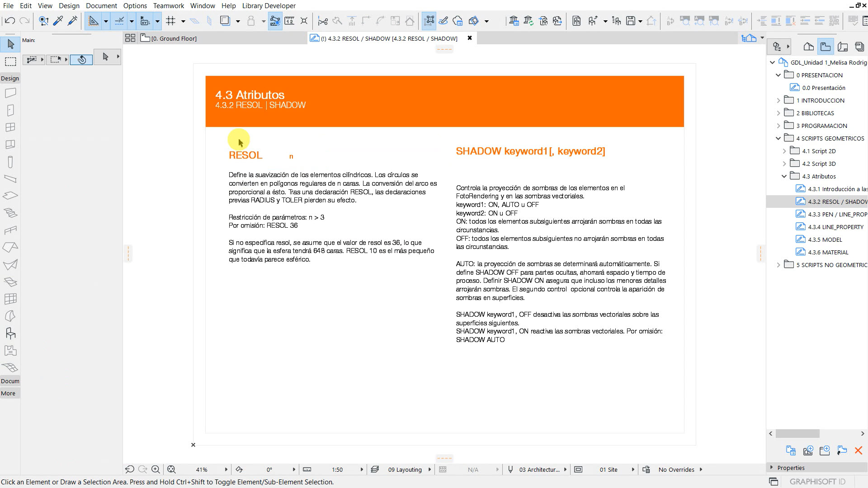Select the 4.3.5 MODEL tree item

click(824, 239)
